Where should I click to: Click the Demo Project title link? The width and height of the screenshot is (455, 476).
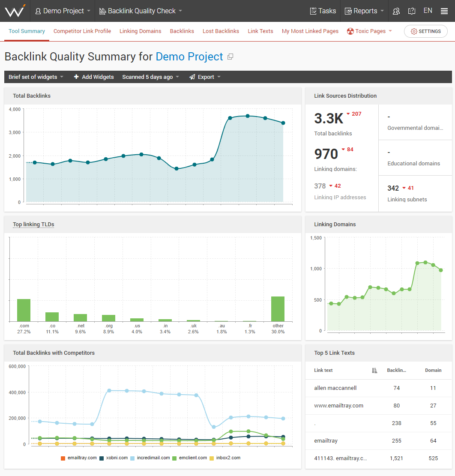click(x=189, y=57)
